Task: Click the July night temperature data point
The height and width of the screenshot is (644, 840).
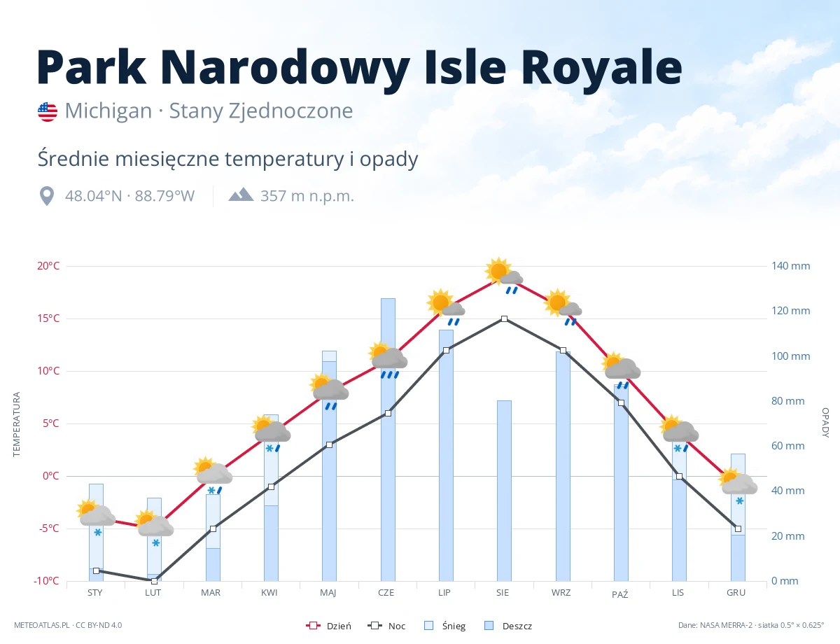Action: 446,350
